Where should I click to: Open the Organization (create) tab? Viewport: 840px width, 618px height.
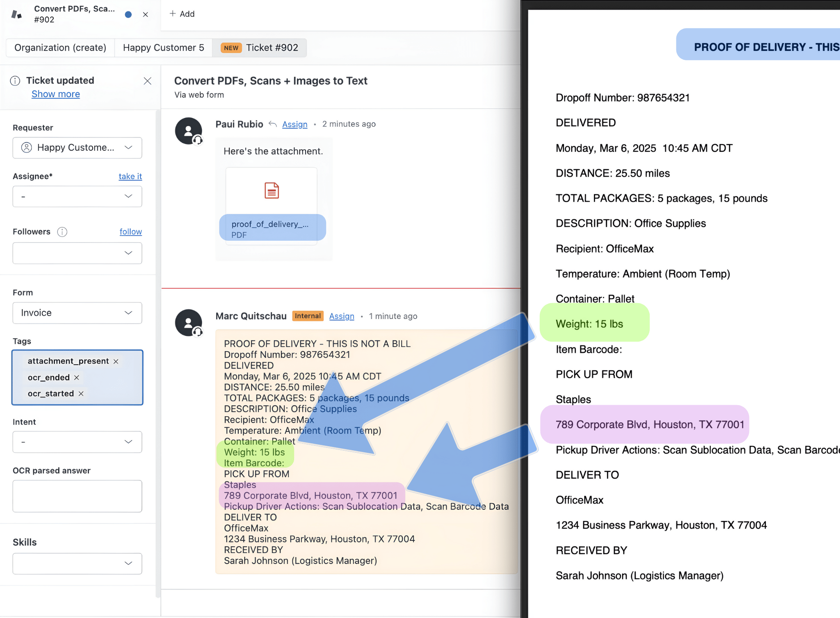coord(60,48)
